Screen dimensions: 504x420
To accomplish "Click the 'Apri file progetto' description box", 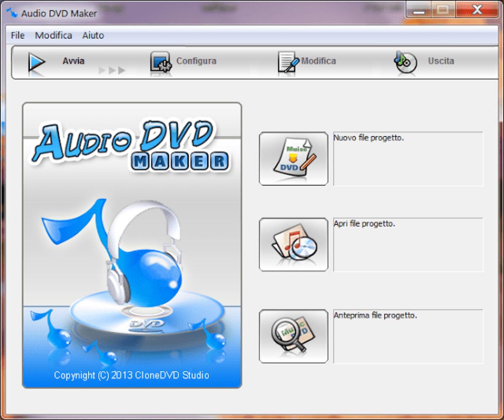I will tap(407, 244).
